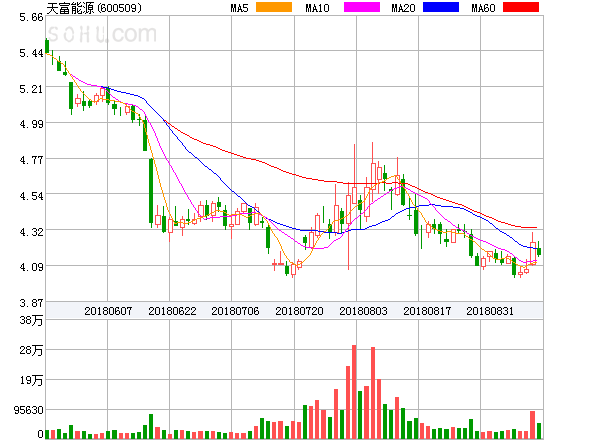Click the red MA60 legend swatch
Image resolution: width=600 pixels, height=440 pixels.
click(521, 7)
